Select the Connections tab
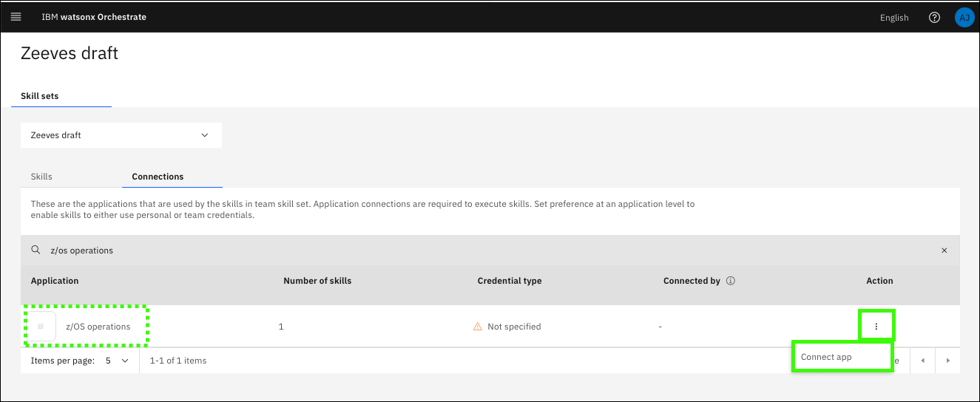The image size is (980, 402). (158, 177)
